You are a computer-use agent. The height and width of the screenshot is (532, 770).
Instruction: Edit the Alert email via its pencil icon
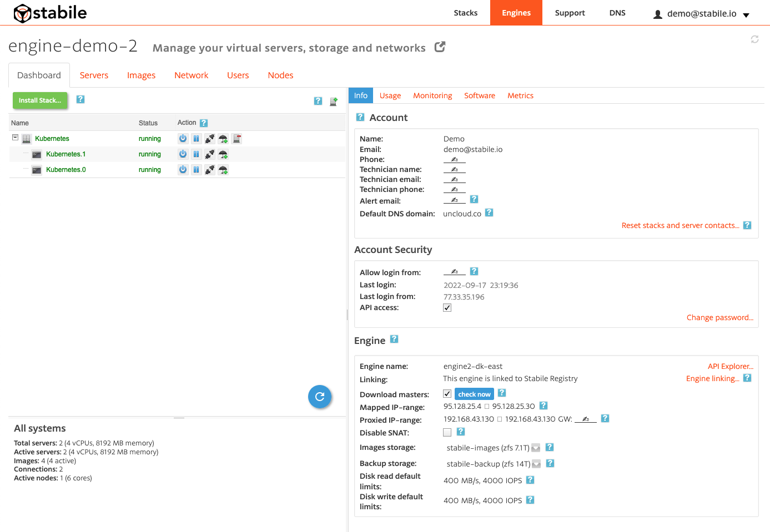point(455,200)
